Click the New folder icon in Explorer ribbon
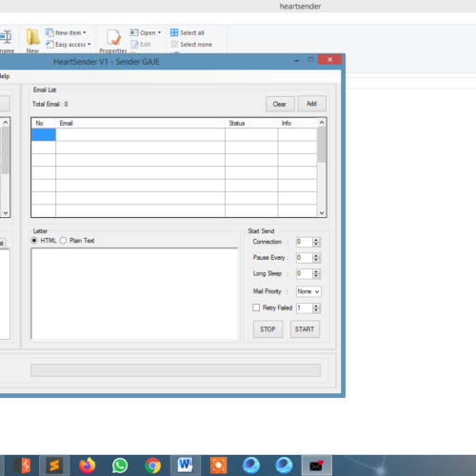Image resolution: width=476 pixels, height=476 pixels. click(x=32, y=37)
